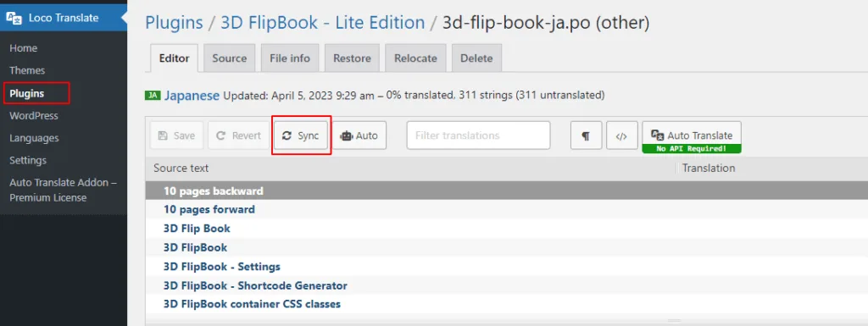868x326 pixels.
Task: Click the Auto robot button
Action: click(359, 135)
